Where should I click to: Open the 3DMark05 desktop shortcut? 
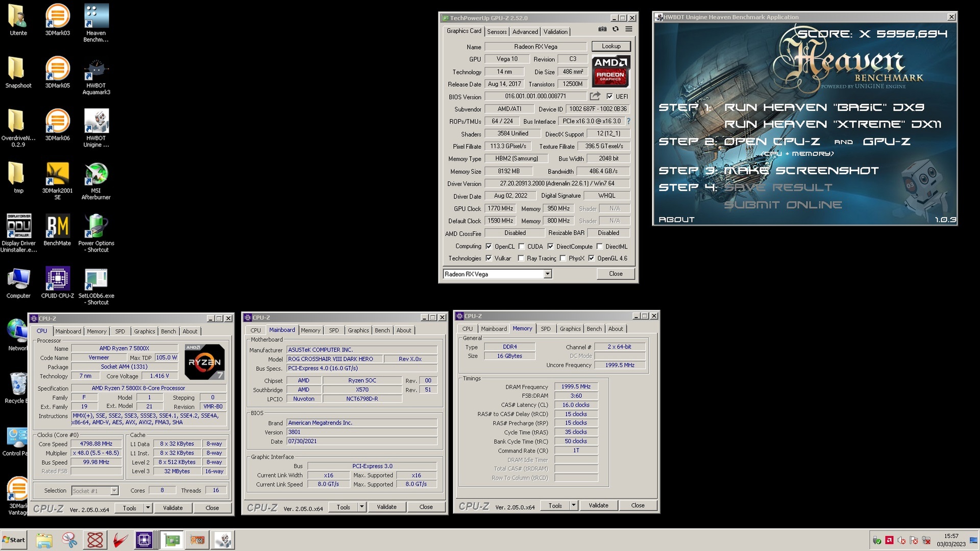tap(57, 72)
